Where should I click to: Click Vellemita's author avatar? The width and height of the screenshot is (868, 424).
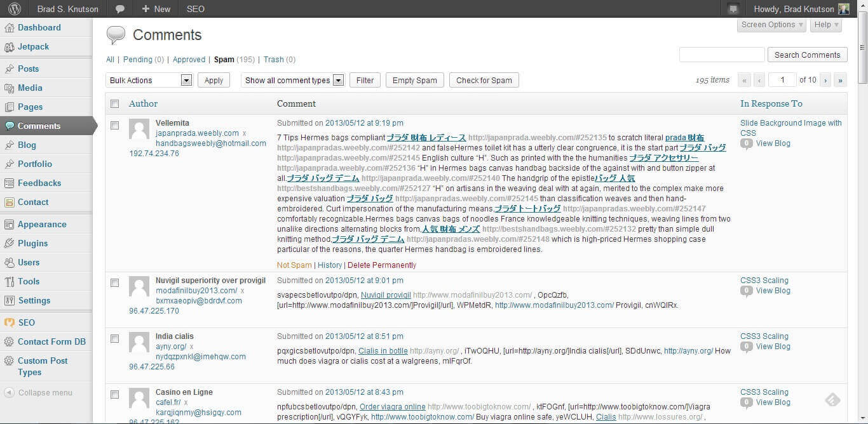(x=139, y=129)
